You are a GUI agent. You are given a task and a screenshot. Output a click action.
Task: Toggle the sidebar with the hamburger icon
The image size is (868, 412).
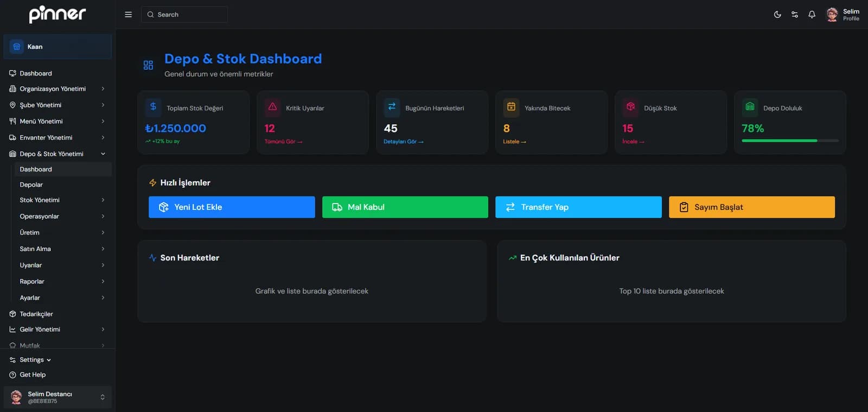(x=128, y=15)
